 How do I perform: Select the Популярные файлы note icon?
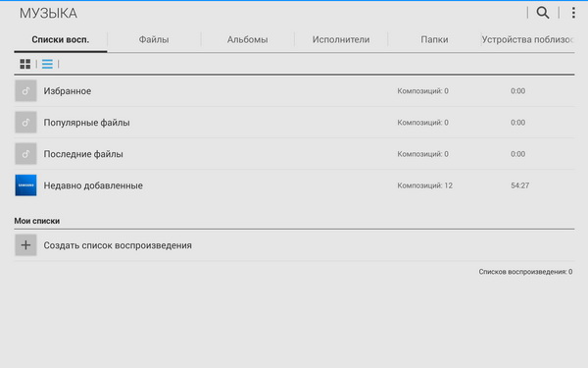pyautogui.click(x=25, y=123)
